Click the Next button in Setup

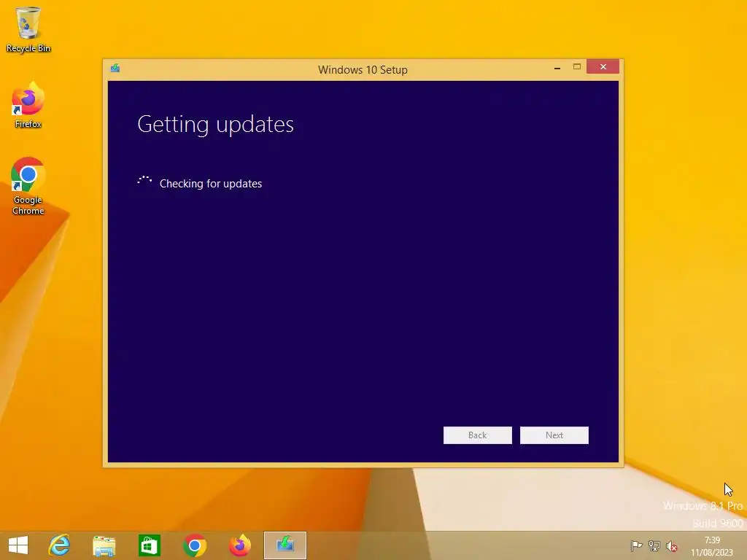[x=554, y=435]
